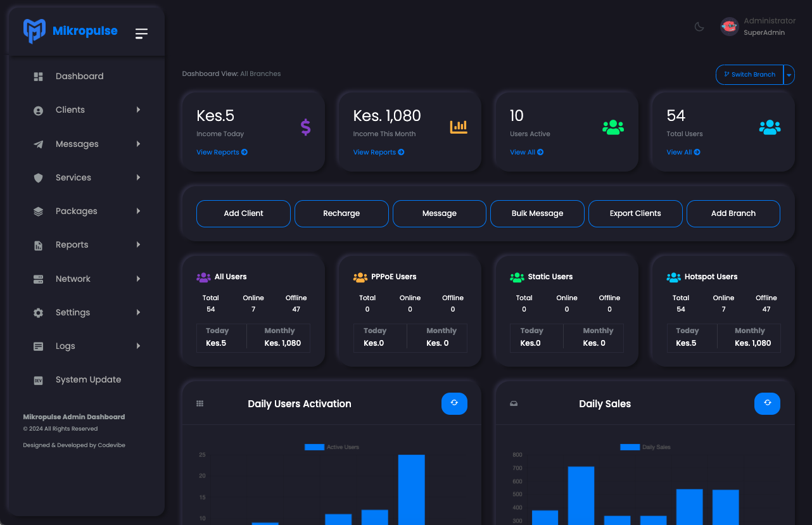Open View Reports under Income This Month

(378, 152)
